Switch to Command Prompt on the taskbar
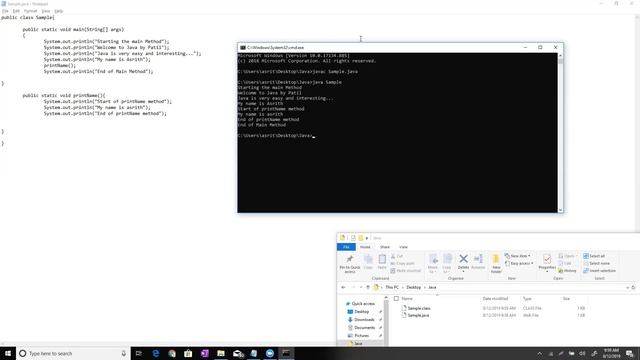Viewport: 640px width, 360px height. tap(286, 353)
